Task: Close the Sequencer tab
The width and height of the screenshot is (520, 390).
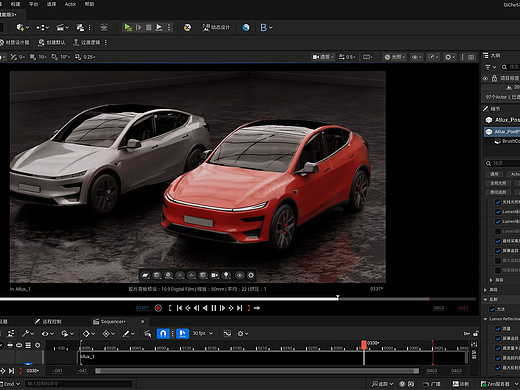Action: pos(143,322)
